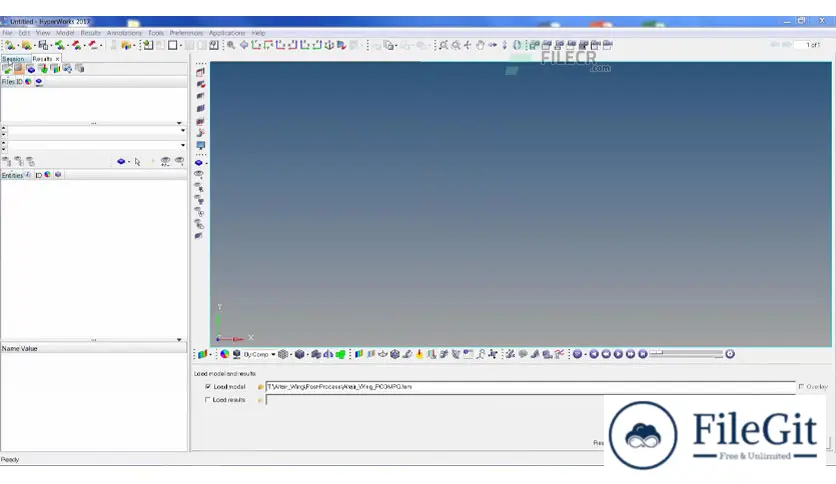
Task: Click the copy page toolbar icon
Action: 389,45
